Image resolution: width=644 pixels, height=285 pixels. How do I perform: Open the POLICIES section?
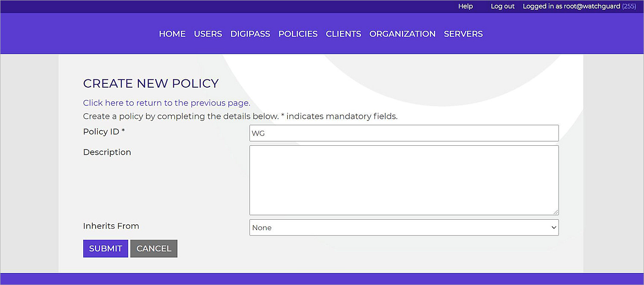(x=298, y=34)
